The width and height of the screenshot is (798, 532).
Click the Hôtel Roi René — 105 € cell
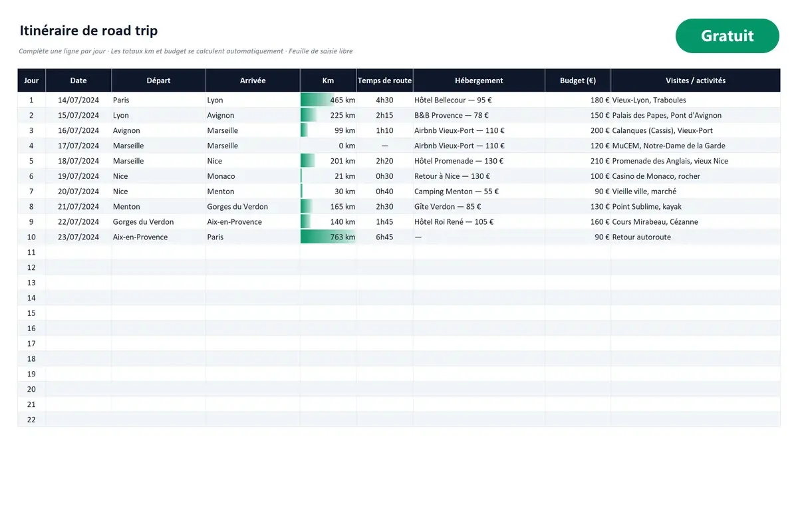tap(479, 222)
